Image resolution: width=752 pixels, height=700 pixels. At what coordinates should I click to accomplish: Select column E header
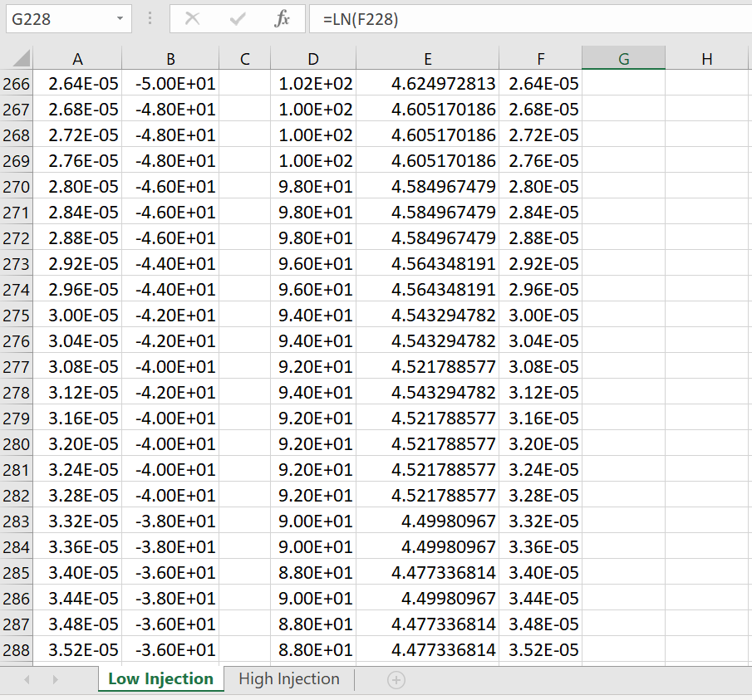tap(427, 58)
